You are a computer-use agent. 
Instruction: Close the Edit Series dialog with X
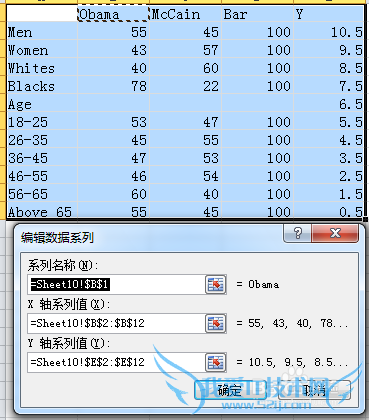pyautogui.click(x=335, y=233)
